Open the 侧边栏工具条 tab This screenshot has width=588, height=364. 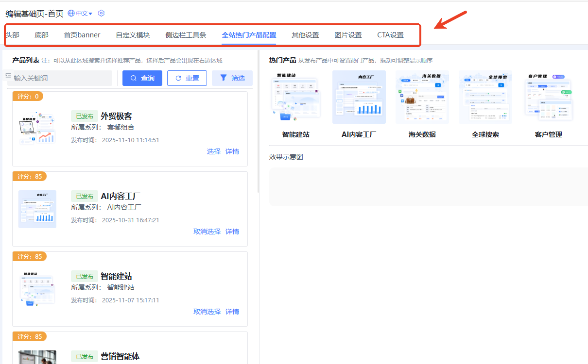pos(186,35)
